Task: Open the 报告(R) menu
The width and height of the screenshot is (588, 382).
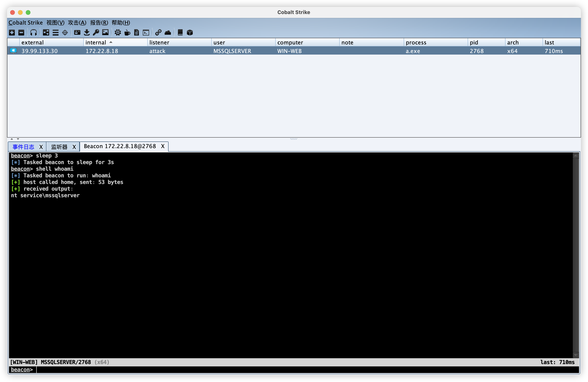Action: click(99, 23)
